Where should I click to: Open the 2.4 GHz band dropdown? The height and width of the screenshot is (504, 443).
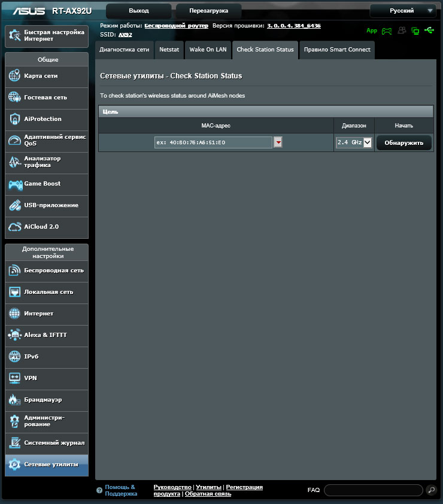(x=354, y=142)
